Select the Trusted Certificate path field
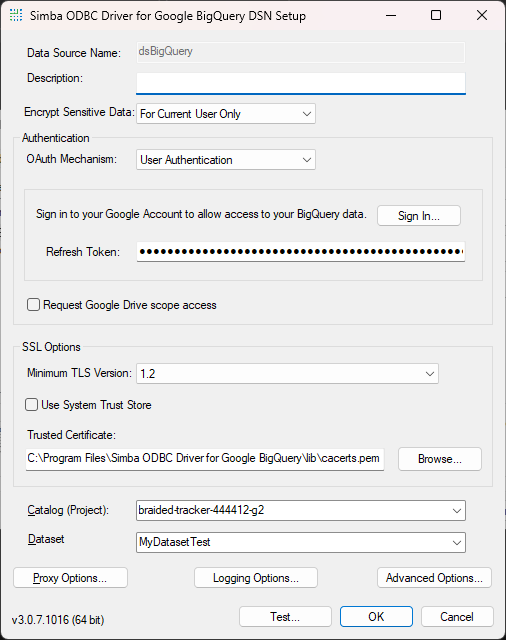Screen dimensions: 506x640 point(205,459)
